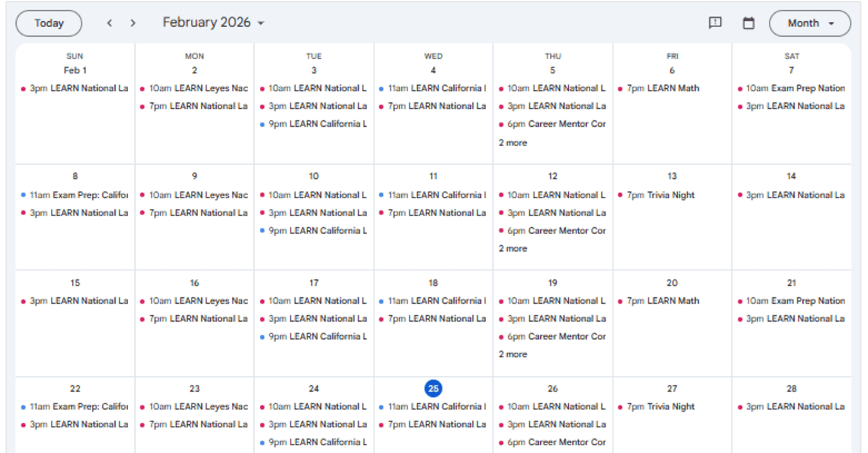Open the Month view dropdown
This screenshot has height=453, width=868.
coord(809,23)
